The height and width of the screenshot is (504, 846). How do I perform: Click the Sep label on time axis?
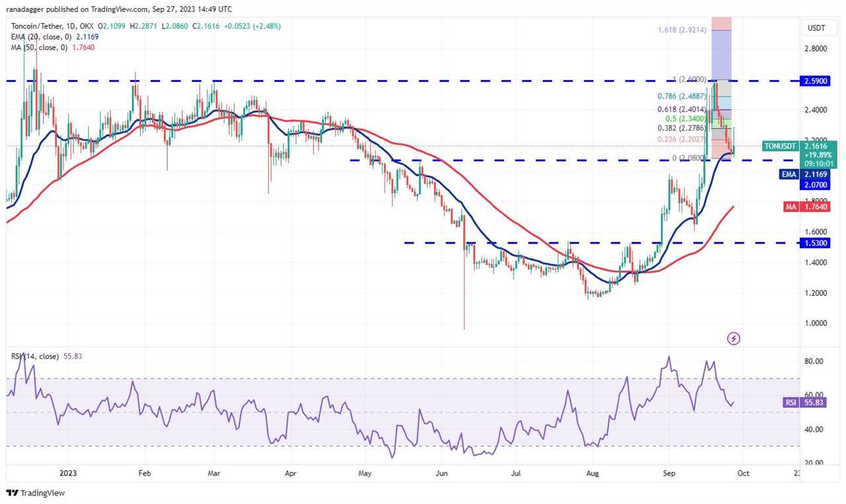pos(668,474)
